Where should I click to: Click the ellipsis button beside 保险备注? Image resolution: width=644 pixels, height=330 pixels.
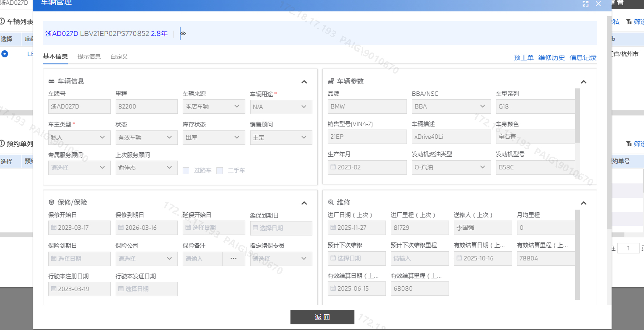[x=234, y=259]
